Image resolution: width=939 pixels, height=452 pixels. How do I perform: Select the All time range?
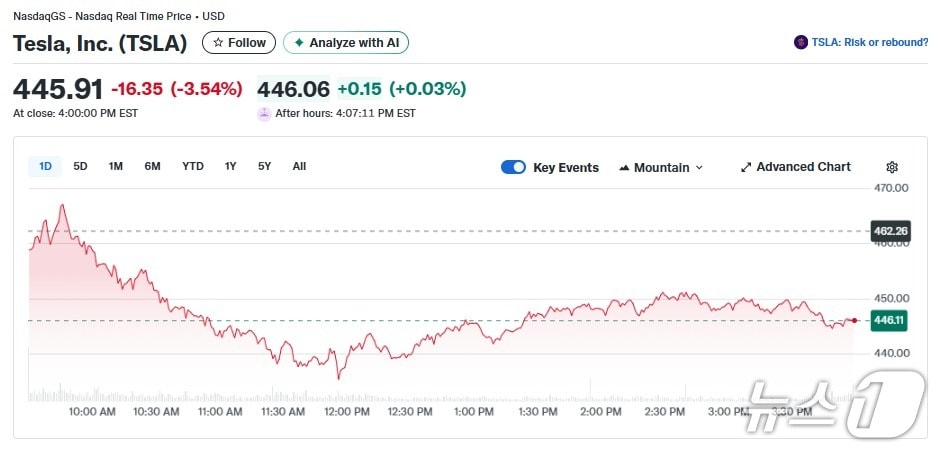tap(299, 166)
